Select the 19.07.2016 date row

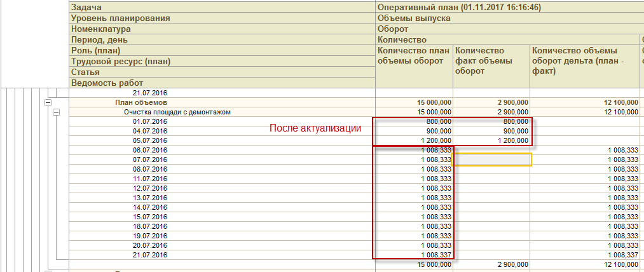(150, 236)
